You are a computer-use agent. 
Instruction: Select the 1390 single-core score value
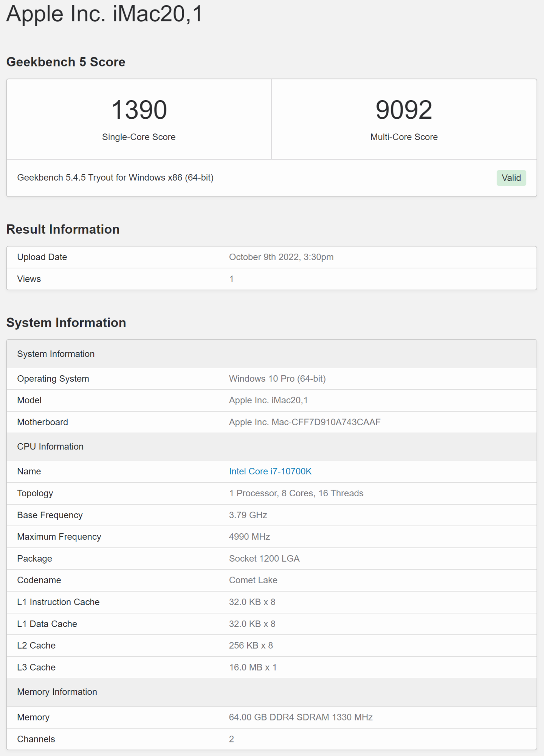click(139, 110)
